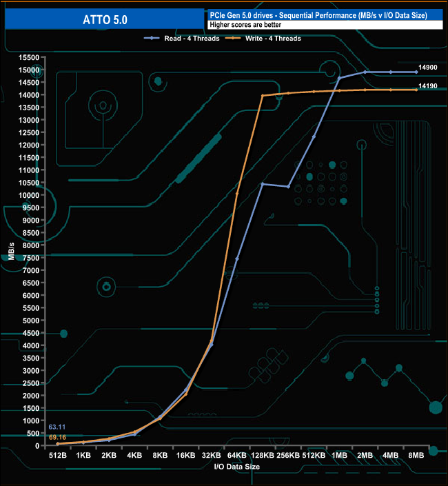Click the 512B x-axis label
Viewport: 448px width, 486px height.
pyautogui.click(x=58, y=456)
